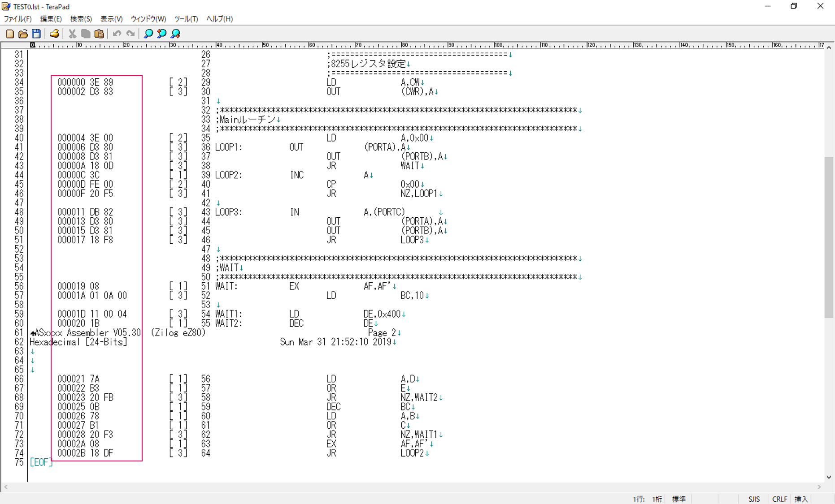835x504 pixels.
Task: Click operand 'A,(PORTC)'
Action: [x=384, y=212]
